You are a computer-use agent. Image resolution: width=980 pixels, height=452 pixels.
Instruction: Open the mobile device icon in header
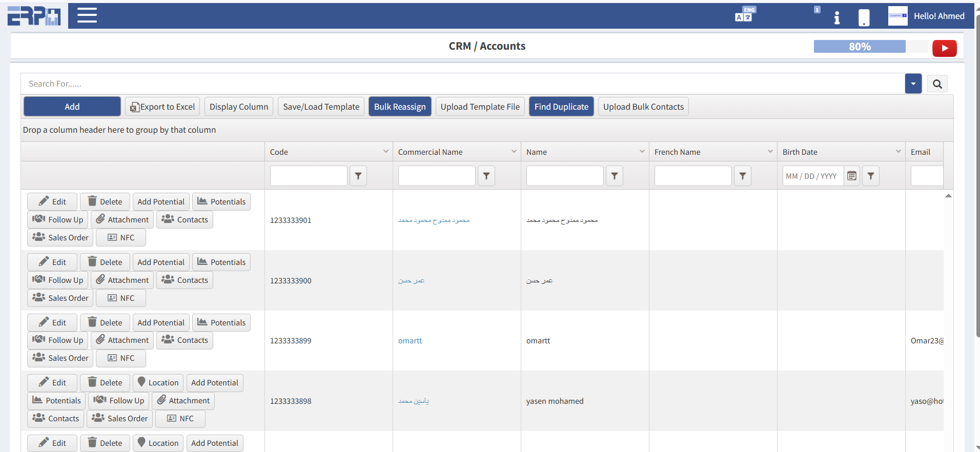864,17
